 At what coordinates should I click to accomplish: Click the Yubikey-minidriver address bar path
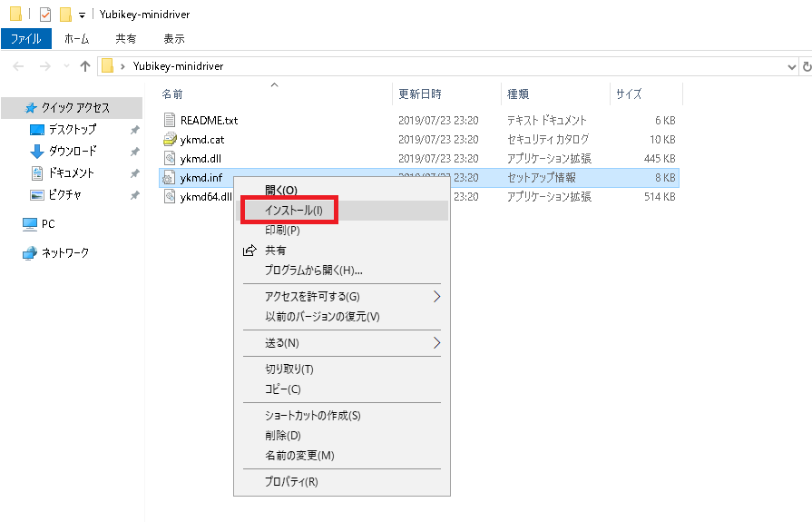pyautogui.click(x=178, y=66)
